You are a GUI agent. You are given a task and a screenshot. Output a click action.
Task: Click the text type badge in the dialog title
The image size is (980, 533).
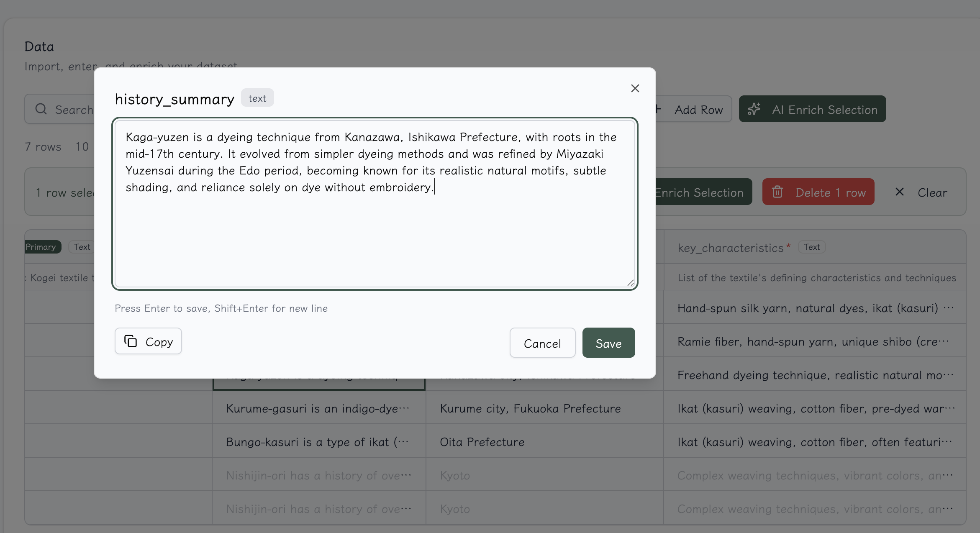[x=257, y=98]
